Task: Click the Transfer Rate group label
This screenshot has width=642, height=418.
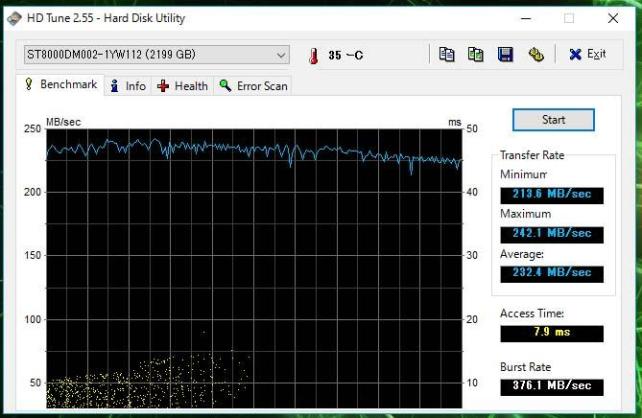Action: click(x=532, y=155)
